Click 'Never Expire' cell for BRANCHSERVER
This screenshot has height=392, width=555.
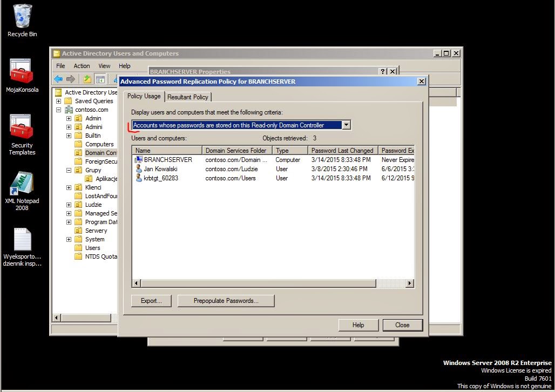(x=397, y=160)
